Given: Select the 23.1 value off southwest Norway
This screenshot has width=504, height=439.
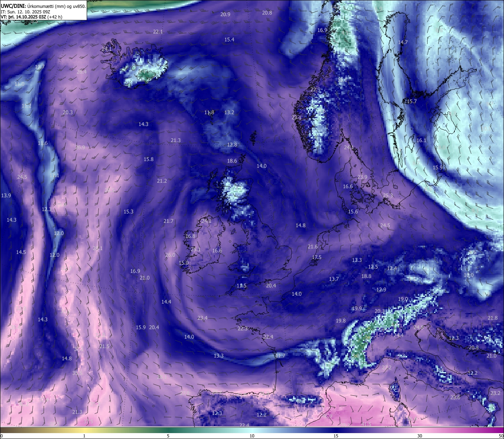Looking at the screenshot, I should tap(296, 117).
